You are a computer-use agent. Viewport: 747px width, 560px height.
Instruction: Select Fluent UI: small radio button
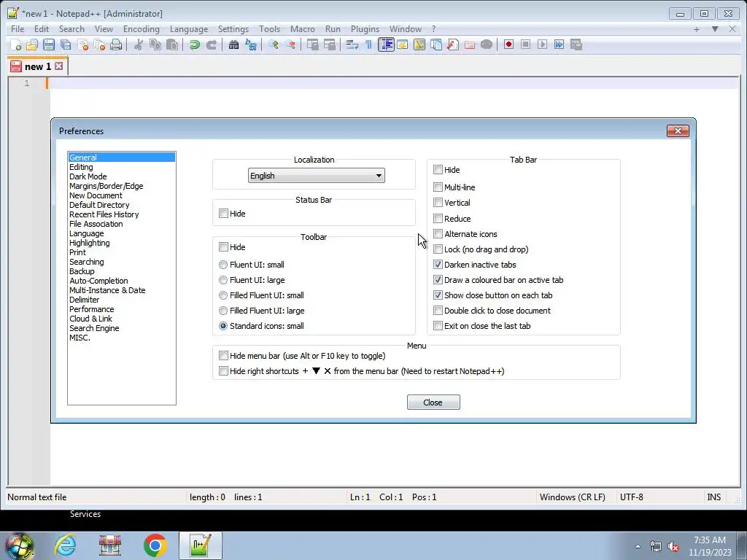coord(223,265)
